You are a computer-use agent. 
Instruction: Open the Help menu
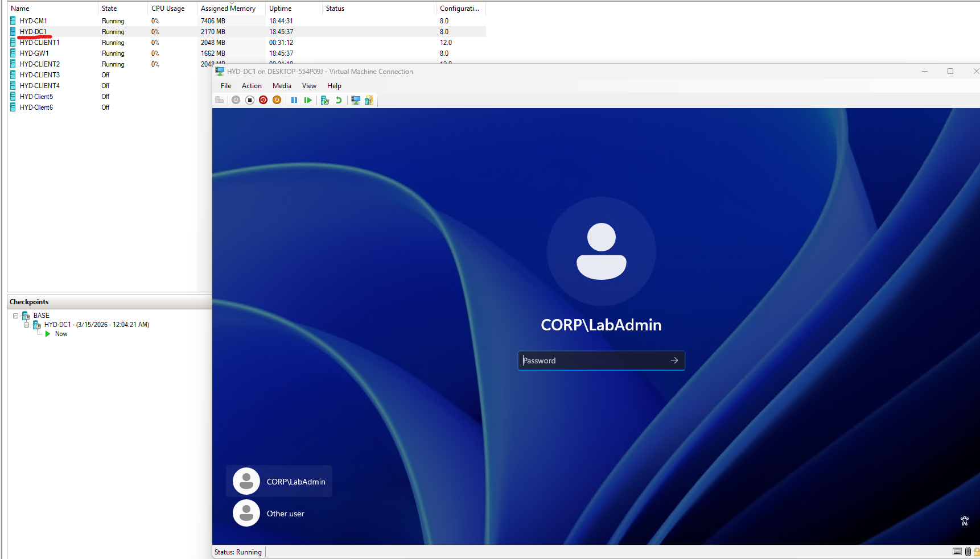334,86
